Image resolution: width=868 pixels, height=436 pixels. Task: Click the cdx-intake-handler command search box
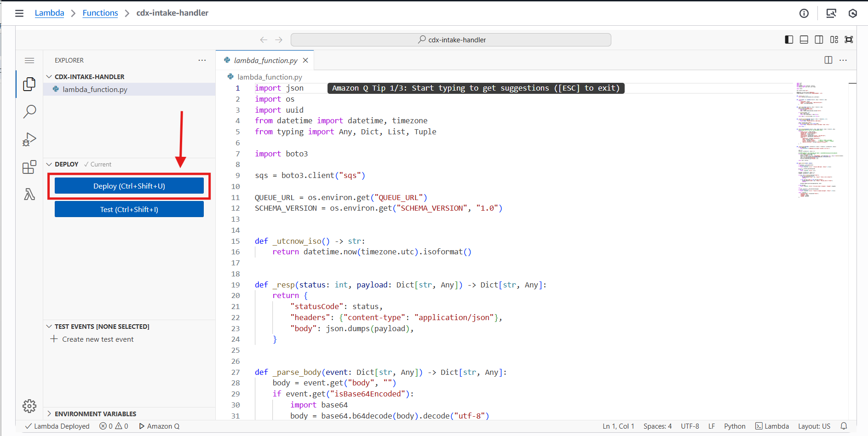click(x=451, y=40)
